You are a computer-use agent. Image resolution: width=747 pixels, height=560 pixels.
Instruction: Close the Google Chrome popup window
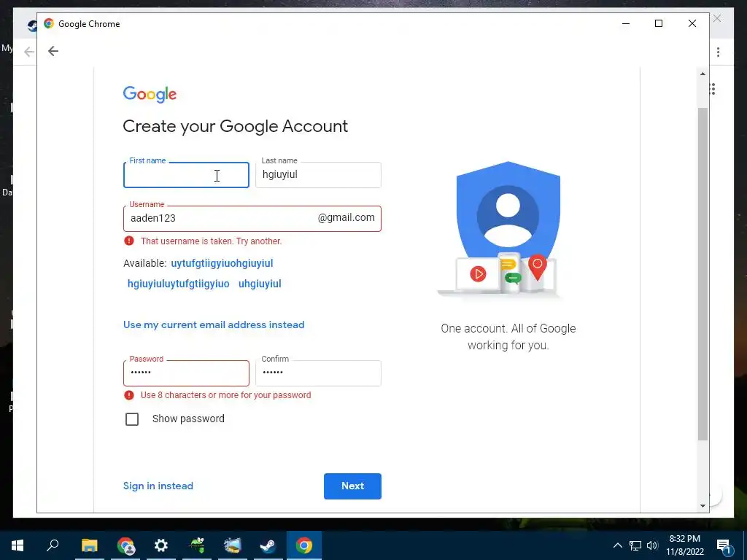(x=692, y=24)
